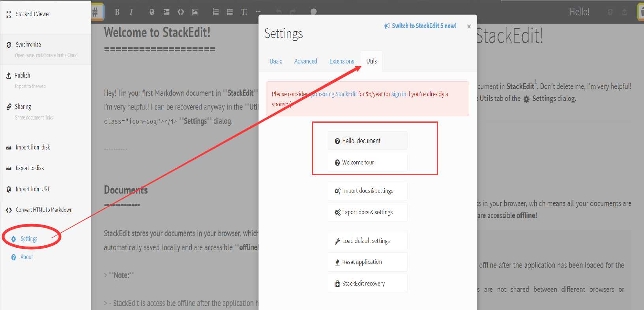Open Settings in the sidebar
The height and width of the screenshot is (310, 644).
click(x=29, y=239)
